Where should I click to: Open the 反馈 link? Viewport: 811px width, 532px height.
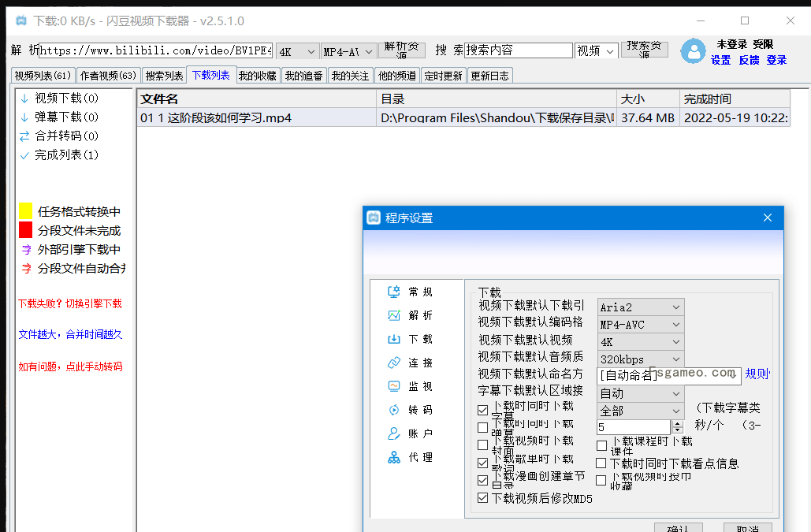[749, 60]
